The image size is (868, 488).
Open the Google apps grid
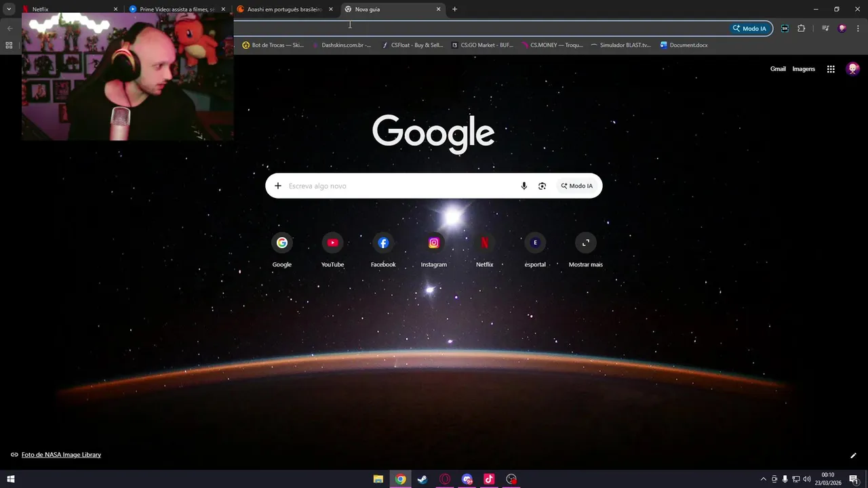tap(831, 69)
